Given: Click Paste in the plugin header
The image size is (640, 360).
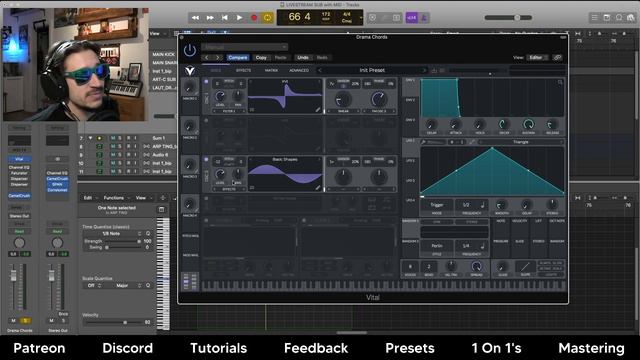Looking at the screenshot, I should coord(280,58).
